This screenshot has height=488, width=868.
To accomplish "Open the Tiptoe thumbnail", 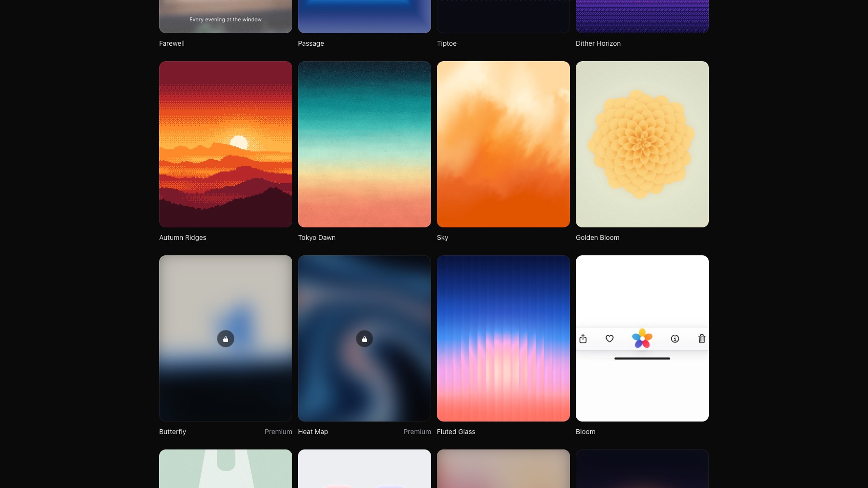I will [503, 16].
